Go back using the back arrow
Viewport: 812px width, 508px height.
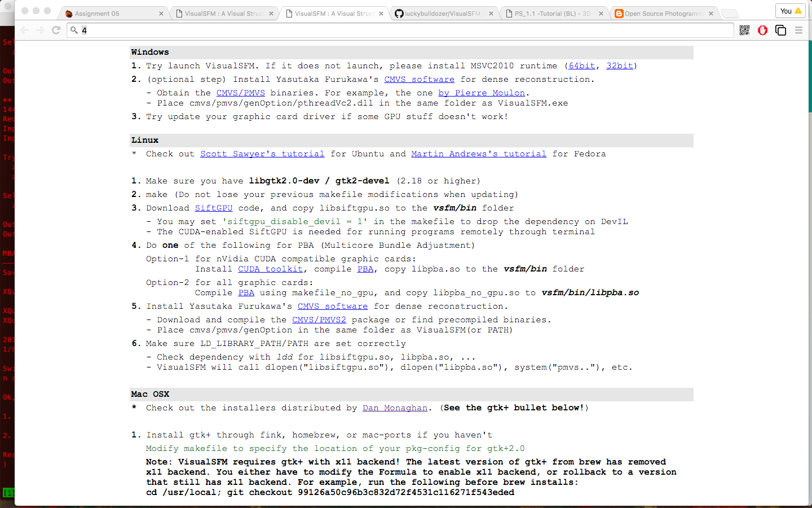point(24,30)
